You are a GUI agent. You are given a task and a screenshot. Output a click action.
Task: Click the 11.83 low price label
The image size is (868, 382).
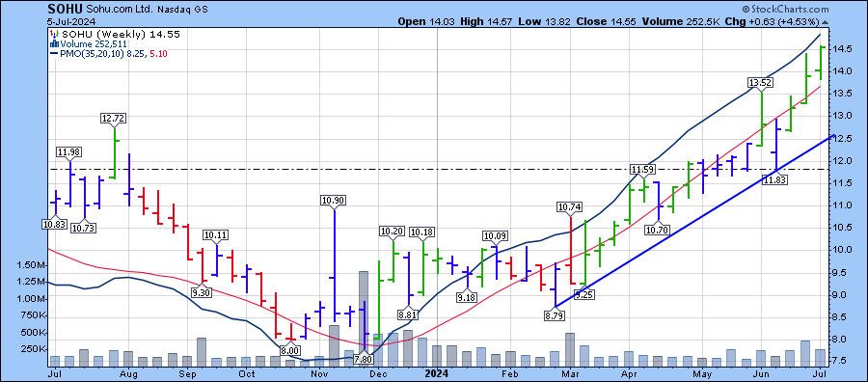click(x=775, y=178)
